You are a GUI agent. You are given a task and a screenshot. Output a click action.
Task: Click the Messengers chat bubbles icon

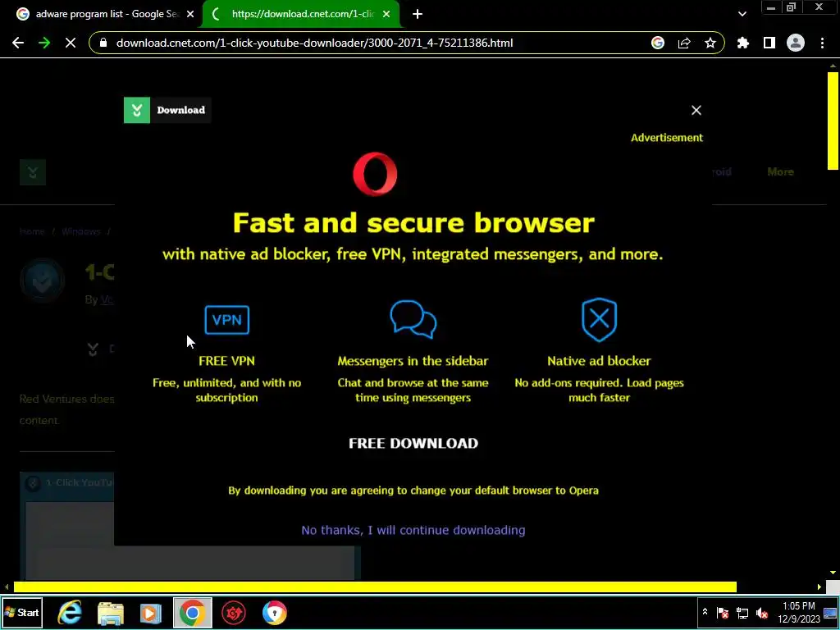413,319
